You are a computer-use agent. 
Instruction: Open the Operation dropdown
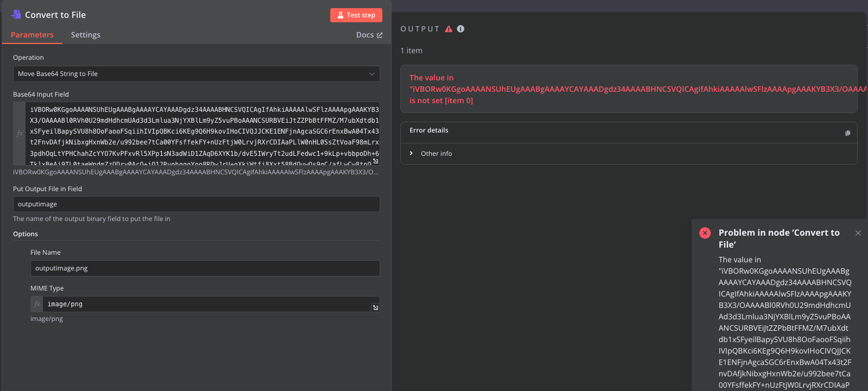pos(197,74)
